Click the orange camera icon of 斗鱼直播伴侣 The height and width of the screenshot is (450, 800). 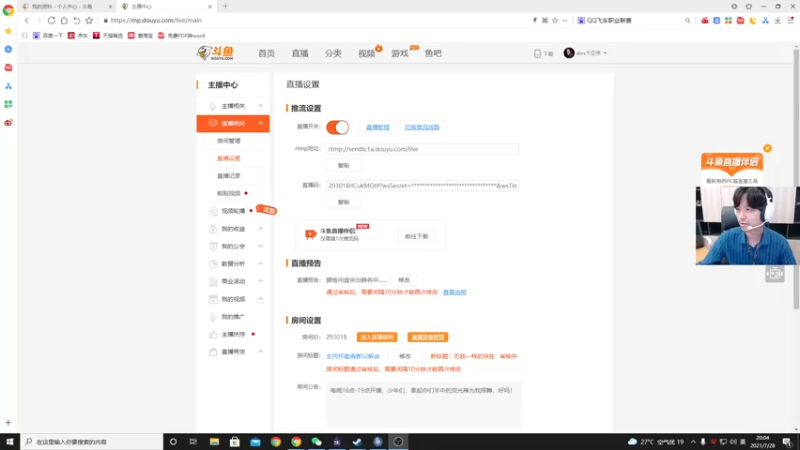coord(310,234)
